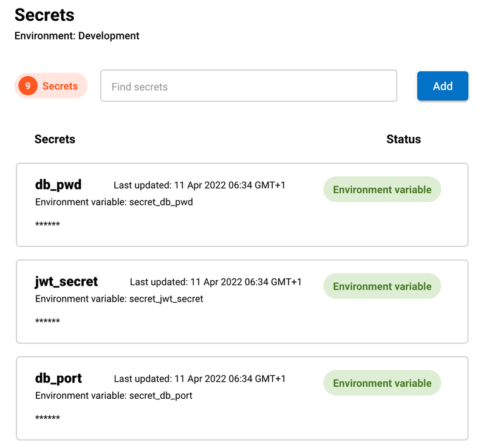Viewport: 486px width, 448px height.
Task: Click the Environment: Development label
Action: [x=77, y=36]
